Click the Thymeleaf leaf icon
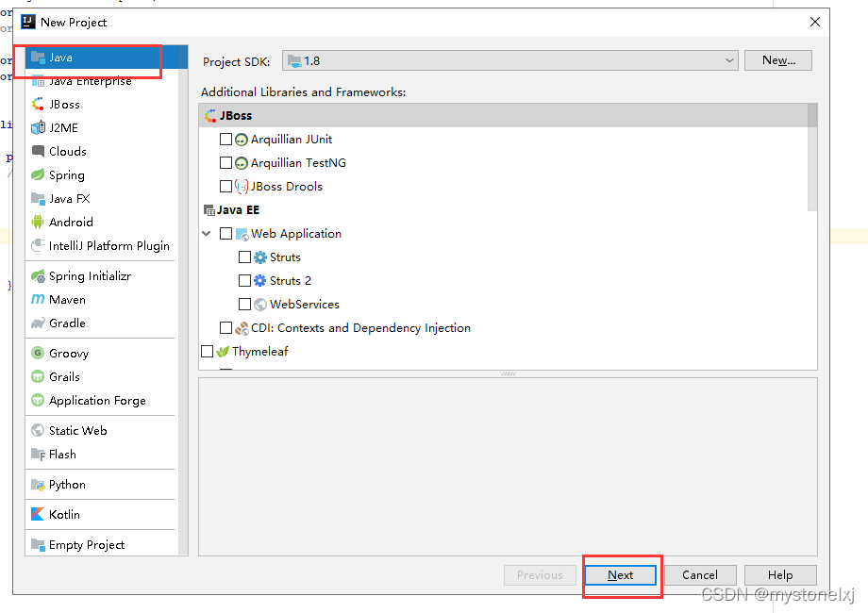868x613 pixels. 223,352
